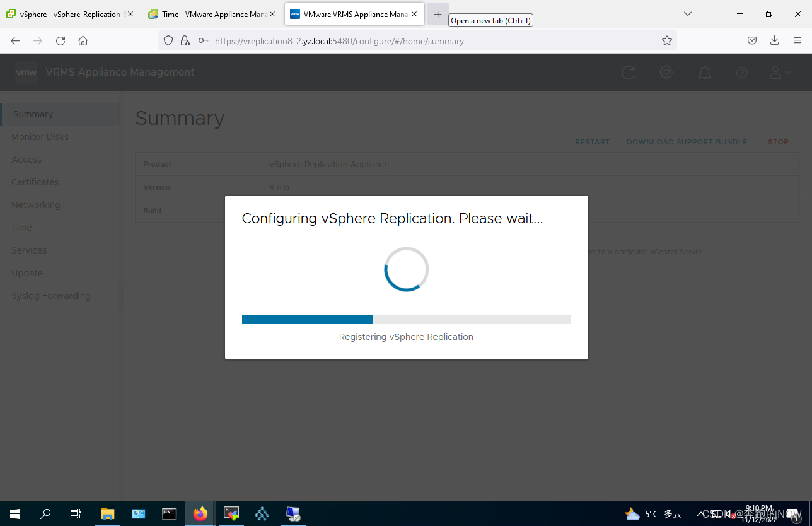Reload the page with the browser reload button
This screenshot has height=526, width=812.
[x=61, y=40]
